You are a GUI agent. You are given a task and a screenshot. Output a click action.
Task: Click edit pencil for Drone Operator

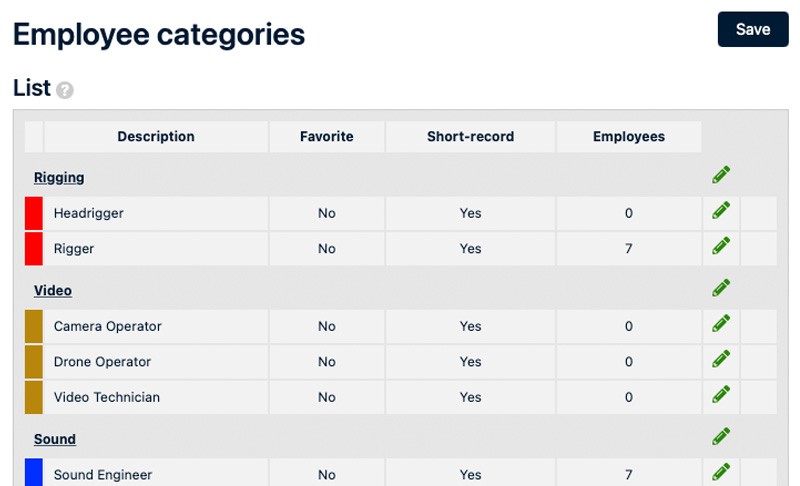pos(721,360)
